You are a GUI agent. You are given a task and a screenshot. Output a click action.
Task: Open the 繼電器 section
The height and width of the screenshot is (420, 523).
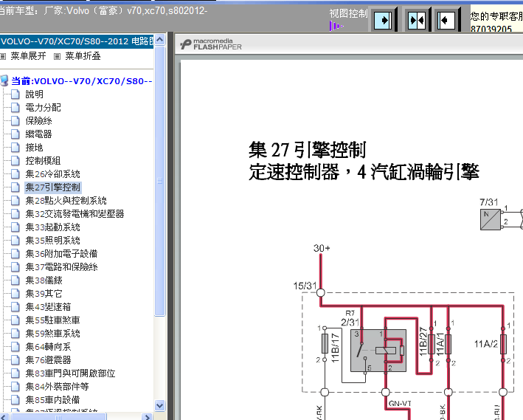38,134
